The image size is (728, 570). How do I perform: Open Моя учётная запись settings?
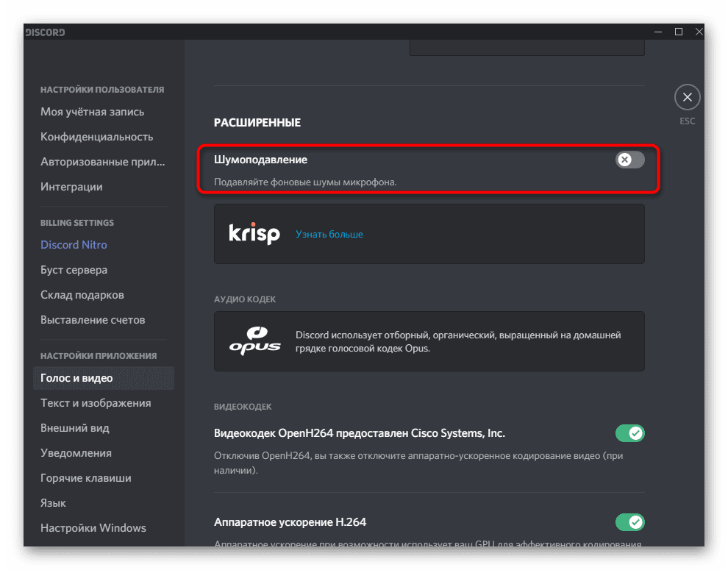pyautogui.click(x=93, y=112)
